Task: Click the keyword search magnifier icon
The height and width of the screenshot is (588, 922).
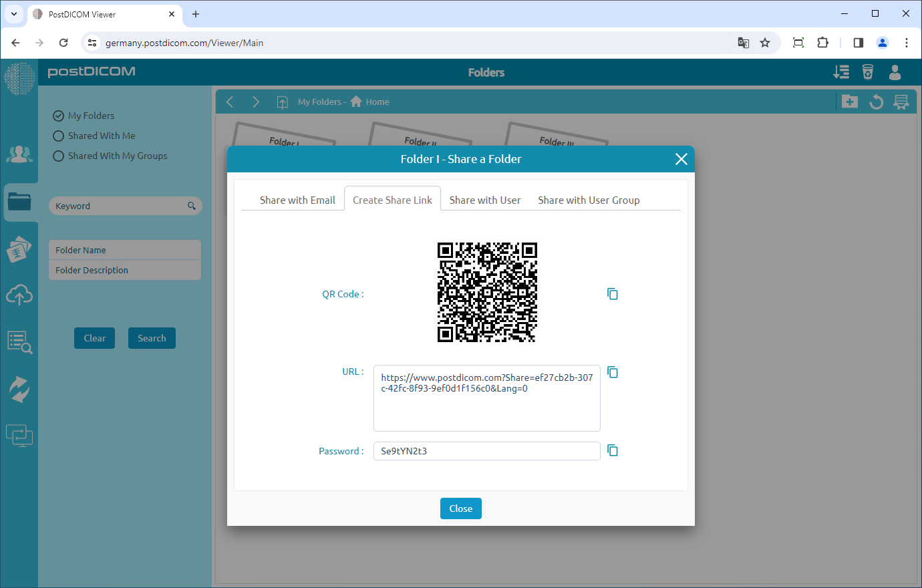Action: tap(192, 206)
